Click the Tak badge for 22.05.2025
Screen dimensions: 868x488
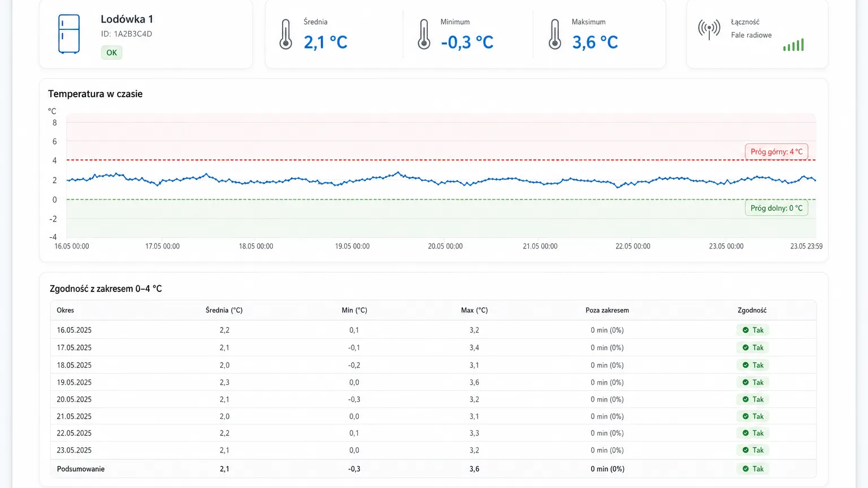pyautogui.click(x=753, y=433)
